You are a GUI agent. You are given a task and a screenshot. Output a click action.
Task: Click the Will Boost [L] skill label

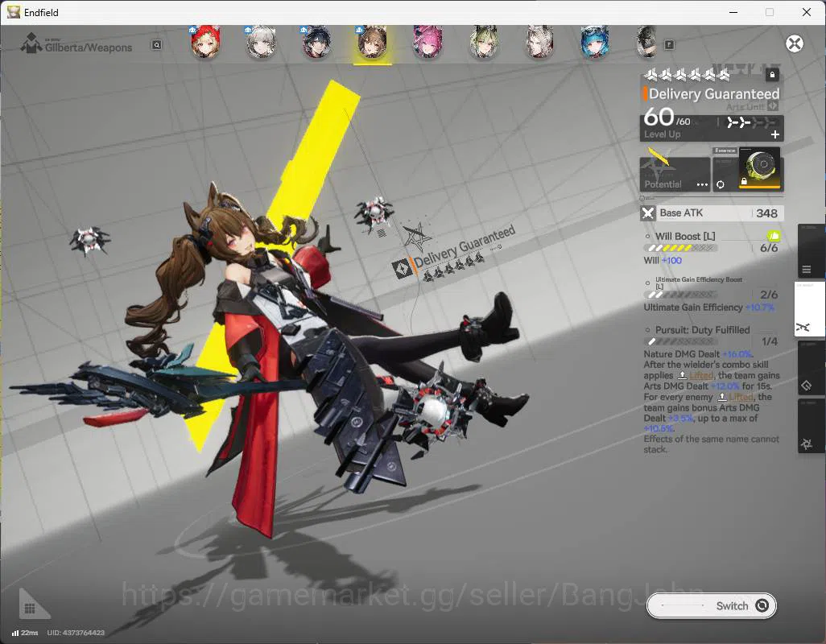click(x=685, y=237)
